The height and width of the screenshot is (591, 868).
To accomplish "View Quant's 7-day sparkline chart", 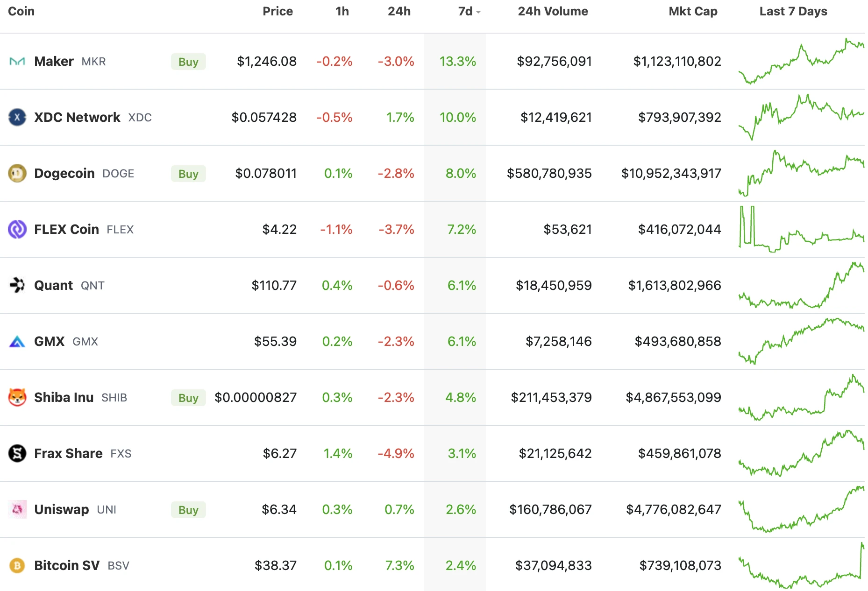I will click(801, 285).
